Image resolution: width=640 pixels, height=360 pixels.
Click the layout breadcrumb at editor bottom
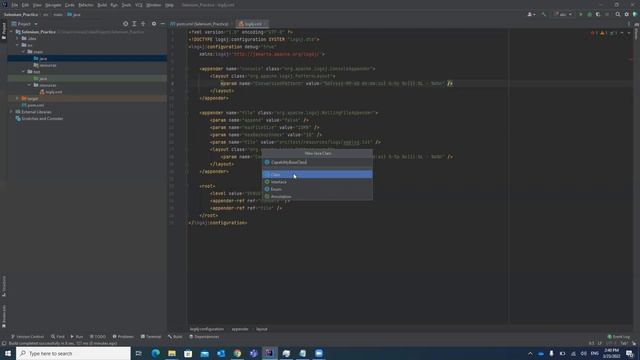tap(262, 329)
